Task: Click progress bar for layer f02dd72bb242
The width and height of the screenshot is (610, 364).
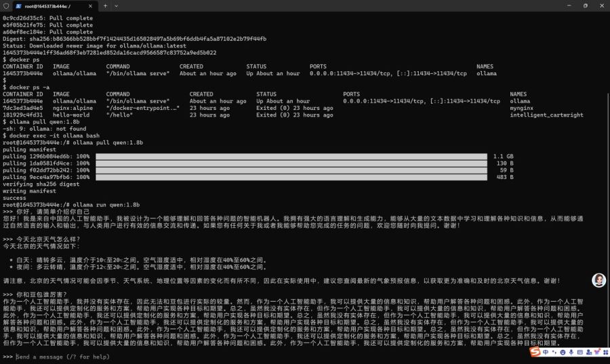Action: point(291,170)
